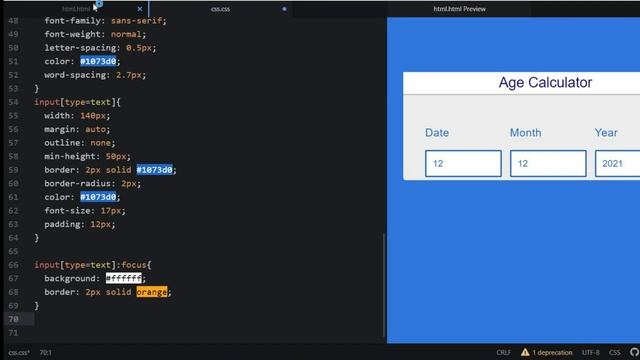
Task: Click the Month label in preview
Action: pos(525,133)
